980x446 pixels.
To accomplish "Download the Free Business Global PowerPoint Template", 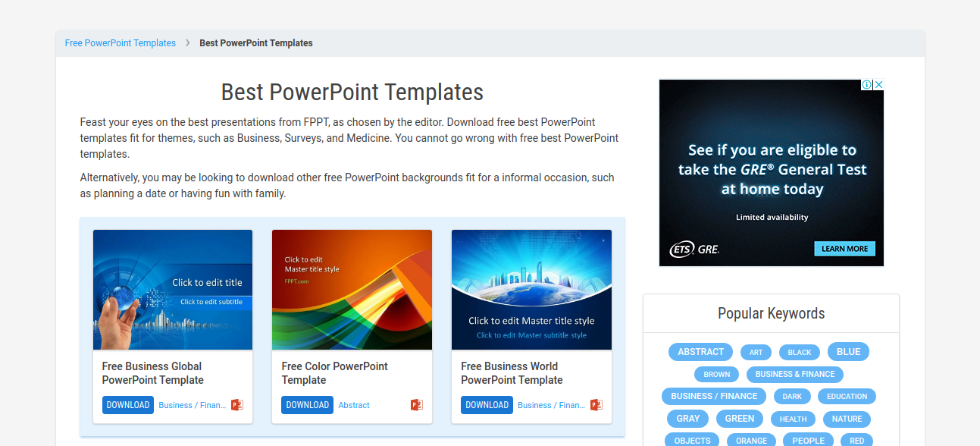I will click(x=128, y=405).
